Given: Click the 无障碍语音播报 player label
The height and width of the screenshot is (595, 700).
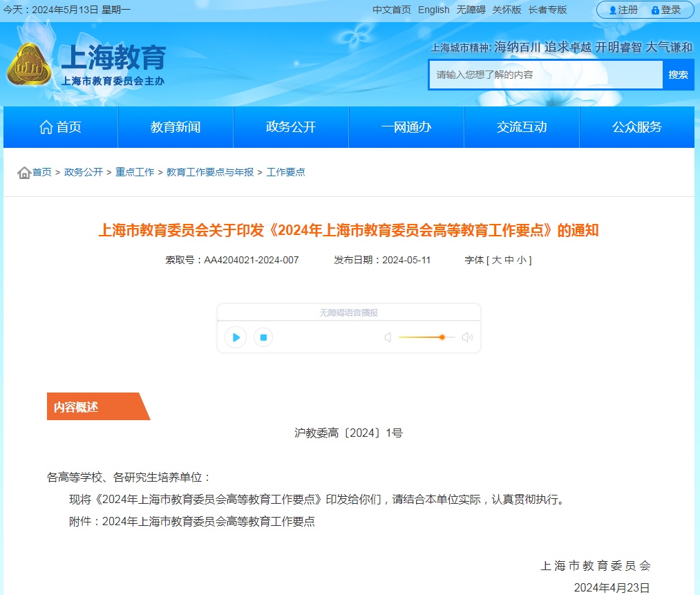Looking at the screenshot, I should [349, 313].
